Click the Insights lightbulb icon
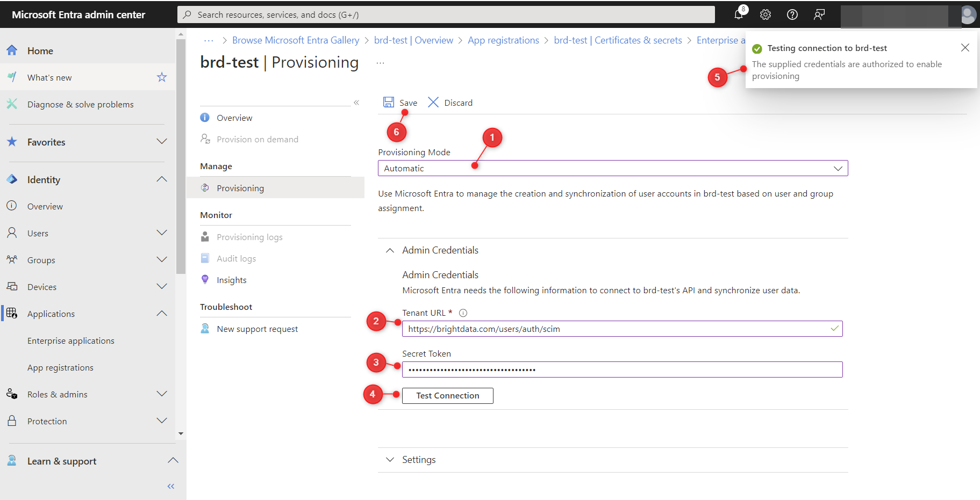This screenshot has height=500, width=980. 205,279
